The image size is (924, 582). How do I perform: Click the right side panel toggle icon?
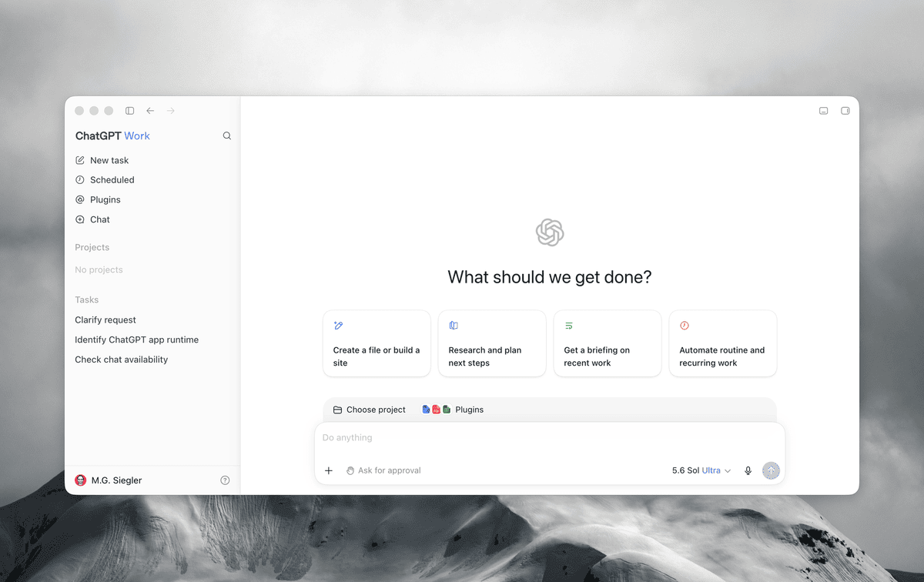(x=845, y=111)
